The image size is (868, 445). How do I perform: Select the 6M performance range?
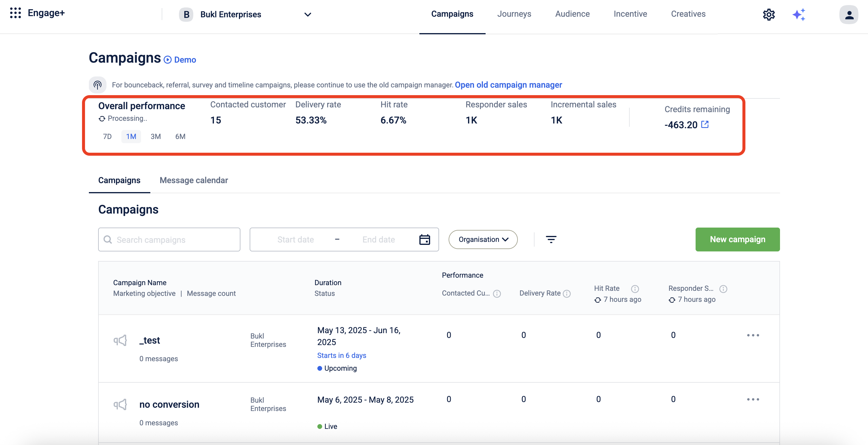pyautogui.click(x=180, y=136)
